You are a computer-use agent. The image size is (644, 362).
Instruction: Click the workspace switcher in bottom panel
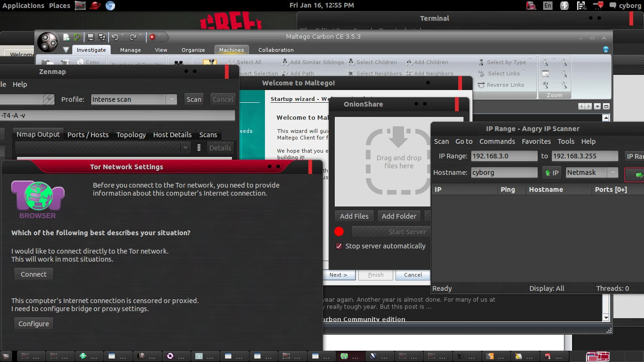pyautogui.click(x=598, y=356)
